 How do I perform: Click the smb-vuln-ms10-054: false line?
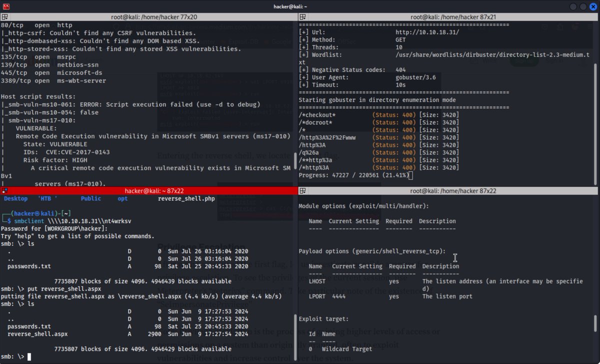[50, 112]
